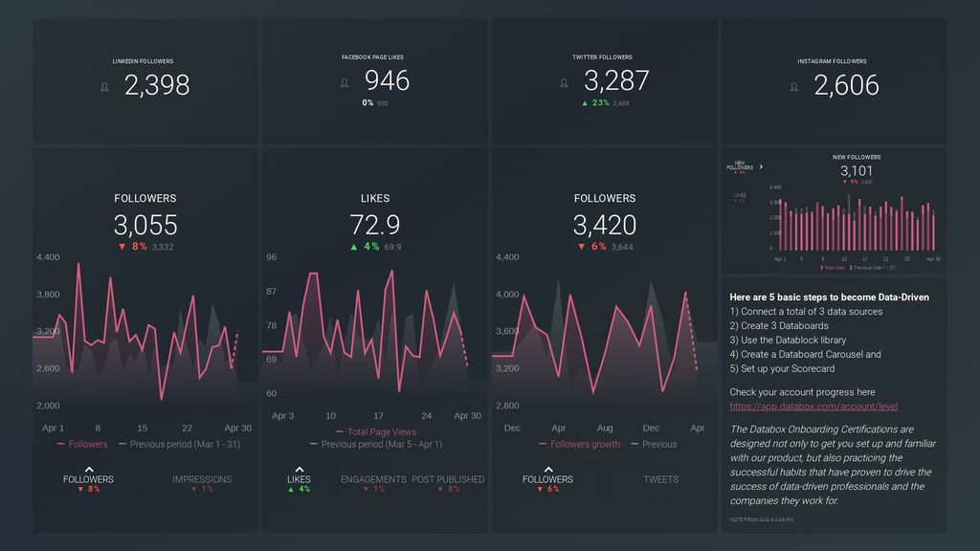Toggle the Total Page Views legend series

click(375, 431)
